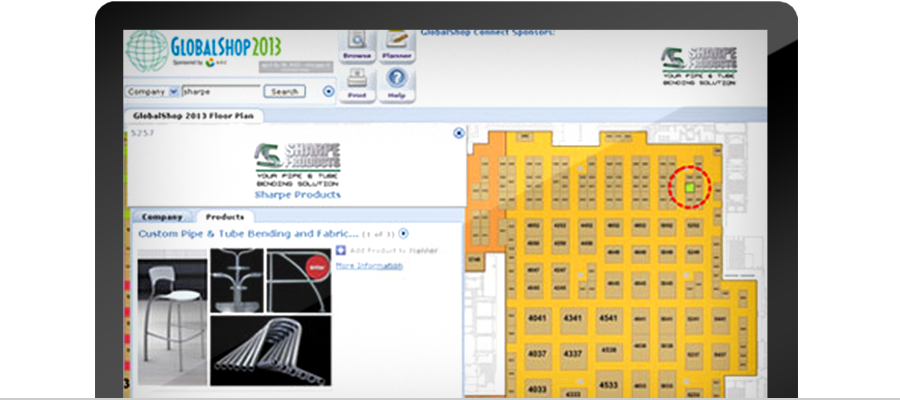Screen dimensions: 900x400
Task: Click the GlobalShop Connect Sponsors heading
Action: (x=488, y=33)
